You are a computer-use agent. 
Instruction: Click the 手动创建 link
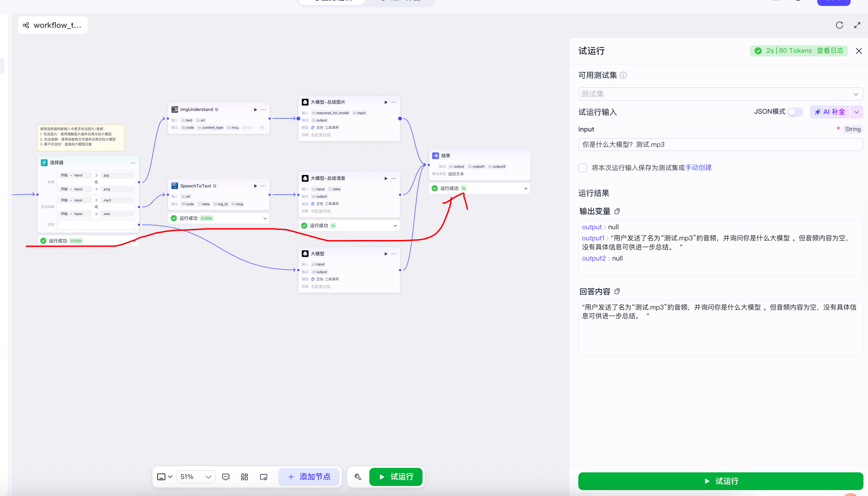(x=698, y=168)
